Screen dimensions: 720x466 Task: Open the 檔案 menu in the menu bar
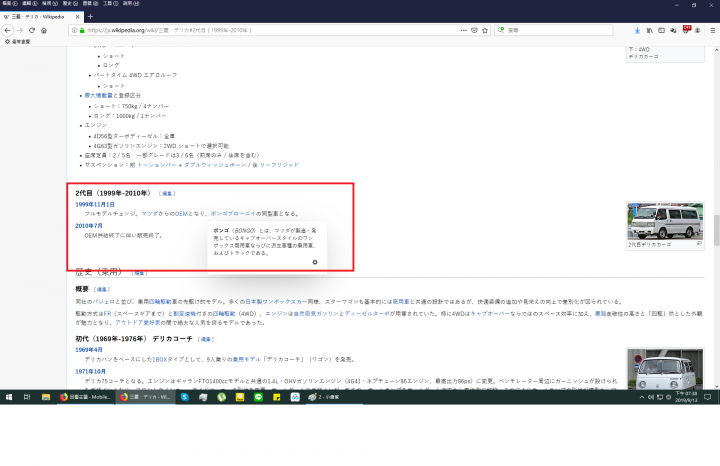point(10,3)
